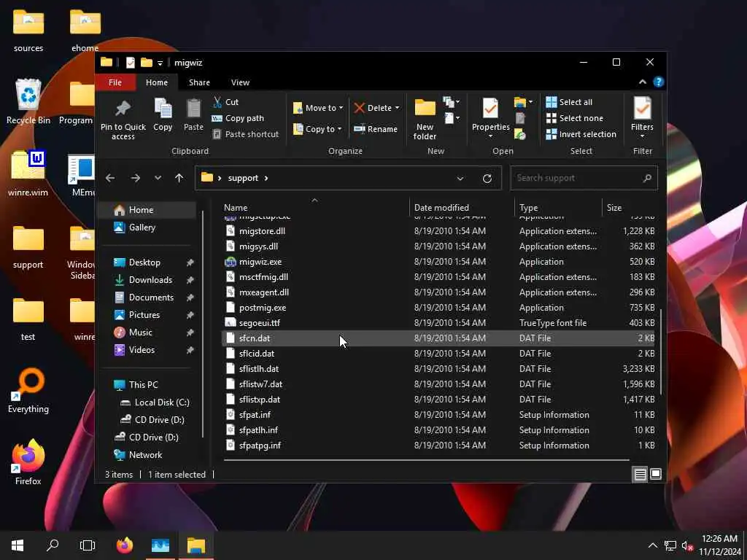Select Home in the navigation pane
Image resolution: width=747 pixels, height=560 pixels.
[147, 210]
